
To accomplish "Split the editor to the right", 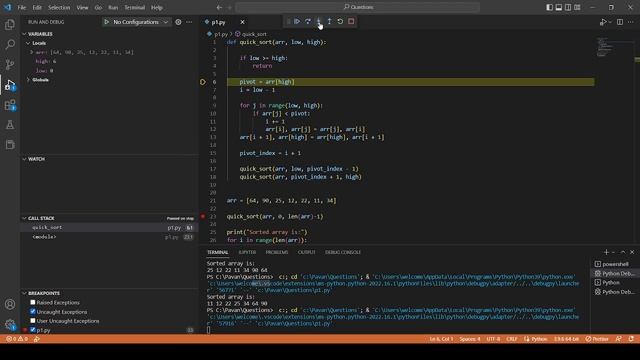I will [620, 22].
